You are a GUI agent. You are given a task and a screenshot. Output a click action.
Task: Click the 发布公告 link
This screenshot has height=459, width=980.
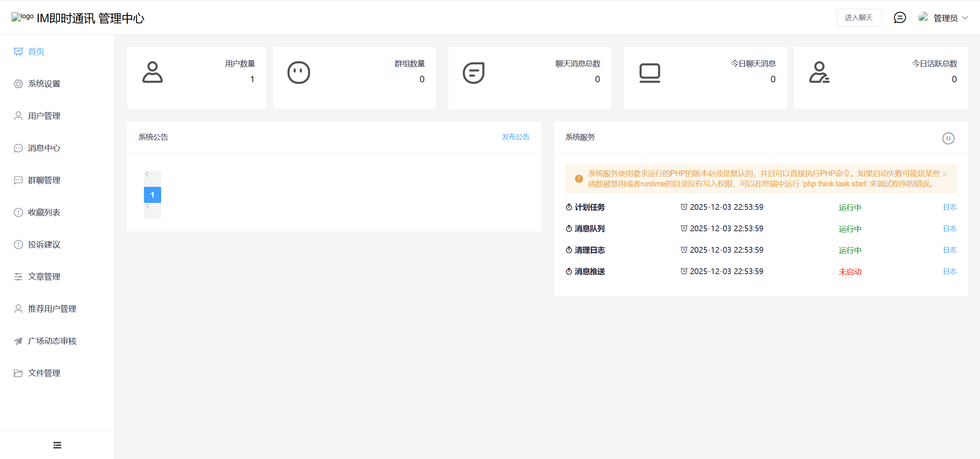(516, 137)
